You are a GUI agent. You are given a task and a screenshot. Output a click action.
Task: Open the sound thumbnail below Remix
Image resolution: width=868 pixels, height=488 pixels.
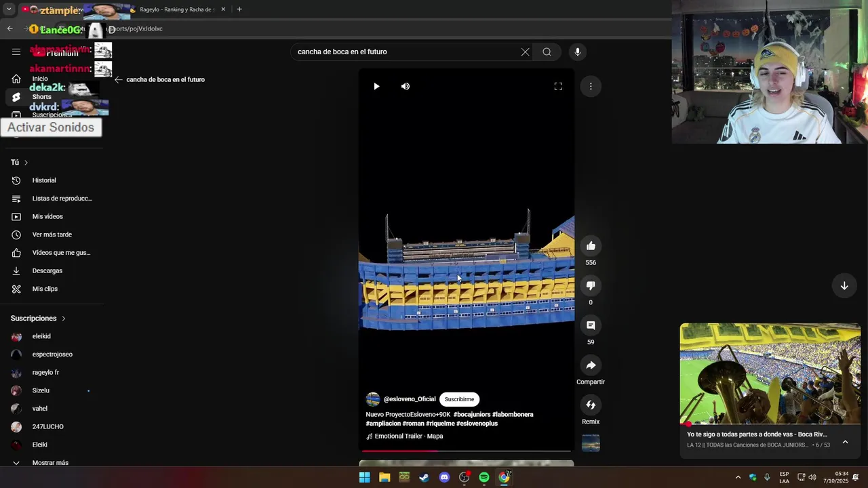[x=591, y=443]
